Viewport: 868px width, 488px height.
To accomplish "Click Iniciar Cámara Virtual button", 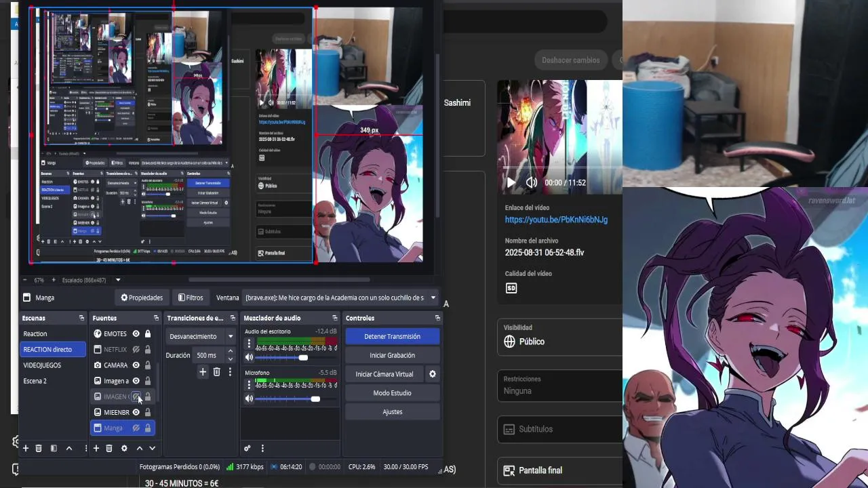I will [384, 374].
